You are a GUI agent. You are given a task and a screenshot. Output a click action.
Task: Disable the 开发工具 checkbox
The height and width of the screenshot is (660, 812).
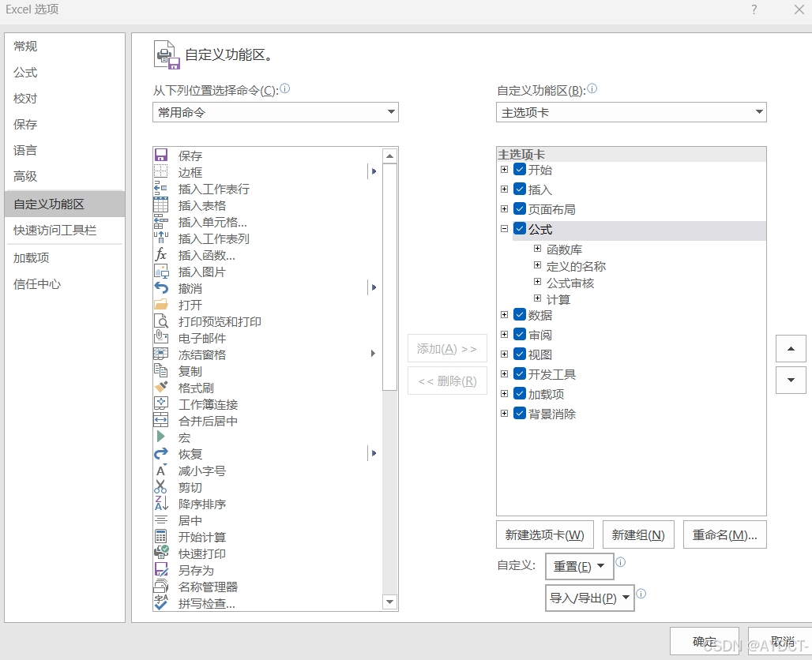click(x=520, y=373)
